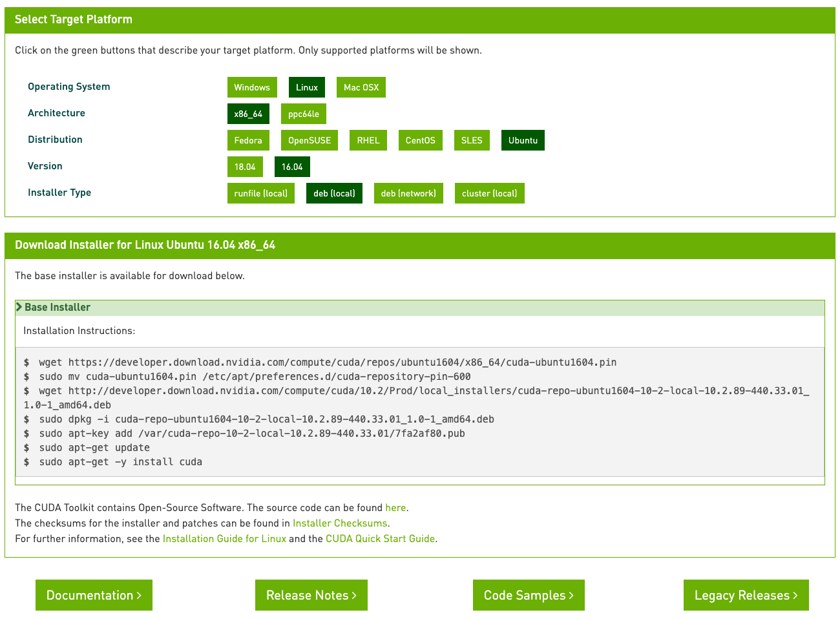Click 'sudo apt-get update' command line
The width and height of the screenshot is (840, 619).
[x=94, y=448]
